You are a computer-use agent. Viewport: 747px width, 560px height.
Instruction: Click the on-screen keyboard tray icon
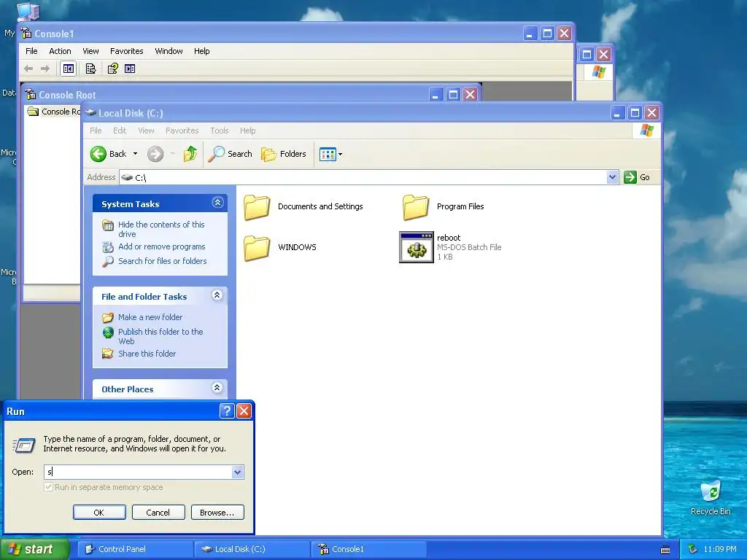tap(665, 550)
